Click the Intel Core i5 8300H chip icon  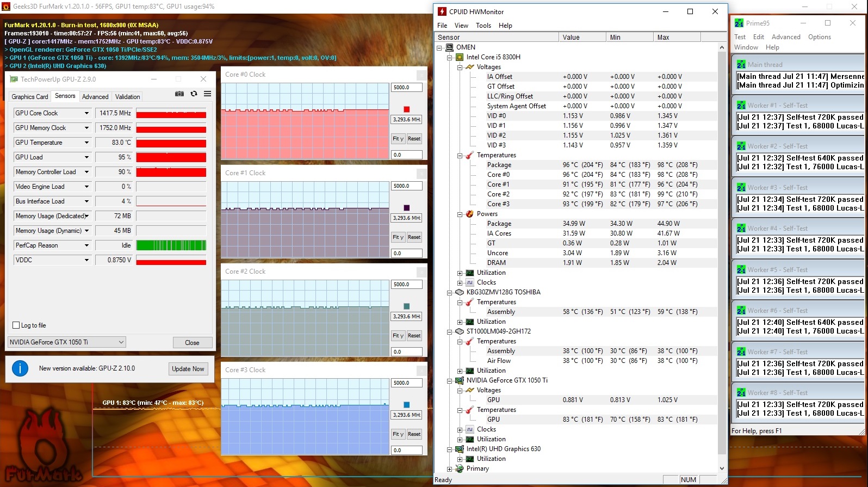click(460, 57)
